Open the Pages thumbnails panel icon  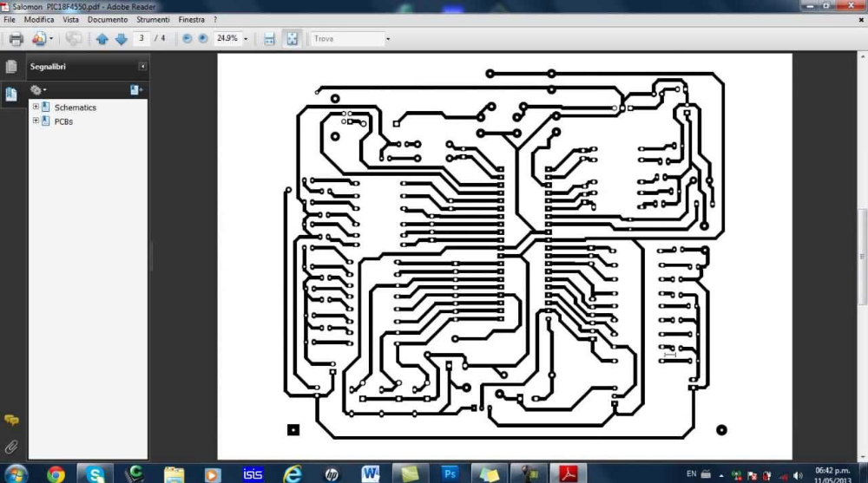[x=11, y=67]
